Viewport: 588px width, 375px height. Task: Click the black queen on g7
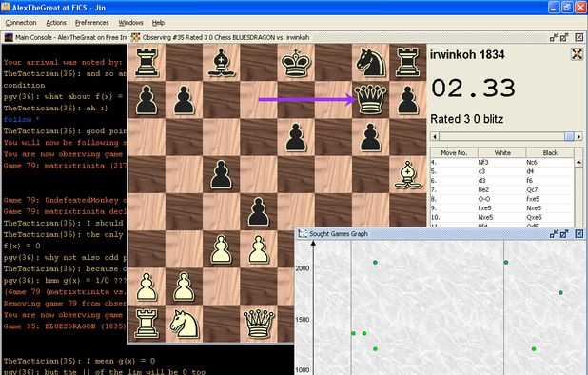[370, 99]
